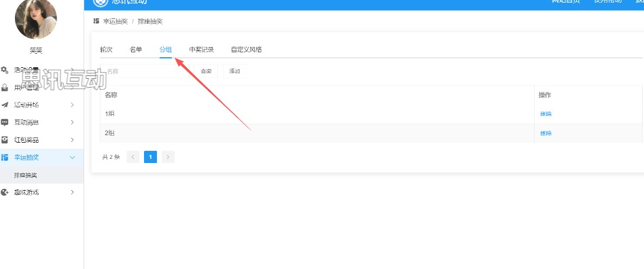Switch to the 轮次 tab
The width and height of the screenshot is (644, 269).
click(x=107, y=50)
